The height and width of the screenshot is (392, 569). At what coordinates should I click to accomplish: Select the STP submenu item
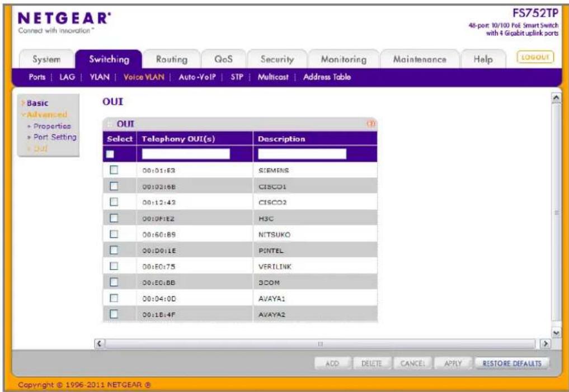[x=237, y=77]
